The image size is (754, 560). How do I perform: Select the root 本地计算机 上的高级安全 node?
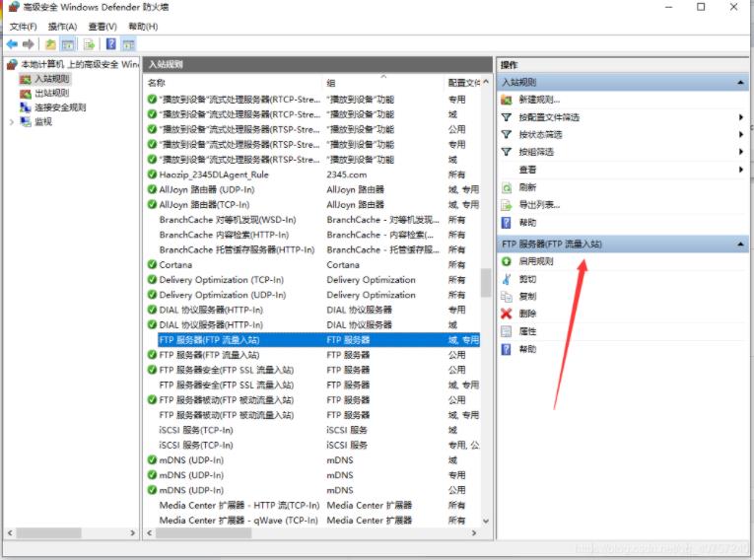tap(80, 64)
